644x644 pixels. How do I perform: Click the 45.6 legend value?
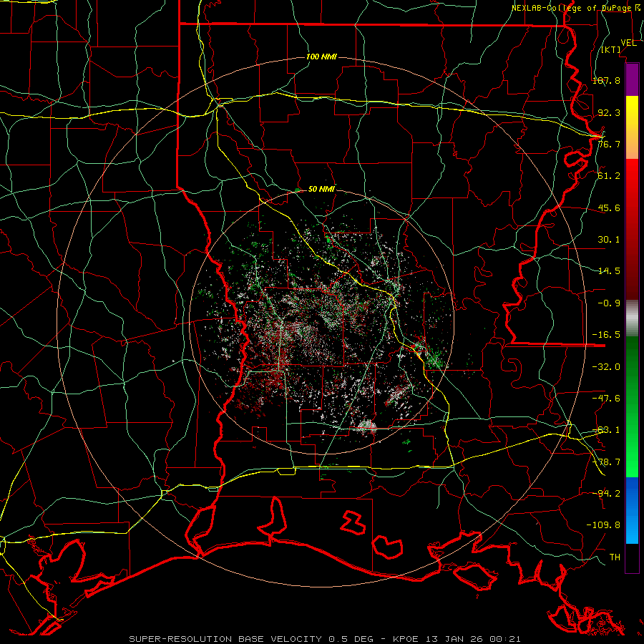[x=609, y=208]
